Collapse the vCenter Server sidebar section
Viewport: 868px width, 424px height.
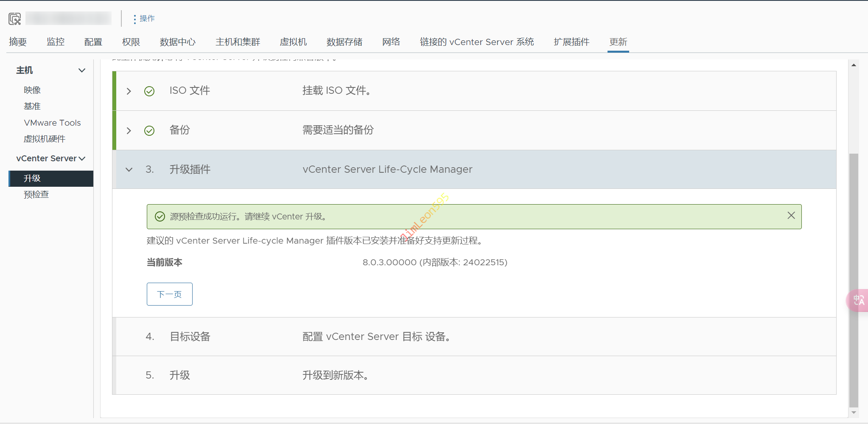point(82,159)
